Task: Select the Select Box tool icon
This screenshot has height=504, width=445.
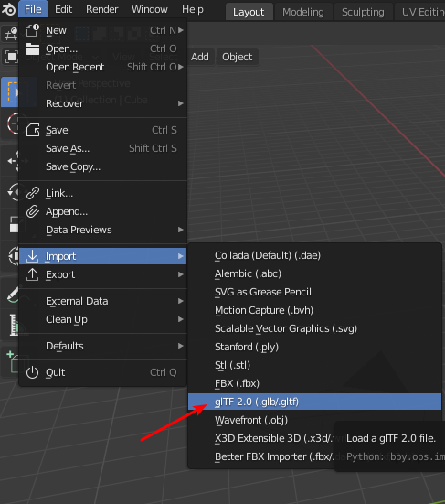Action: coord(10,92)
